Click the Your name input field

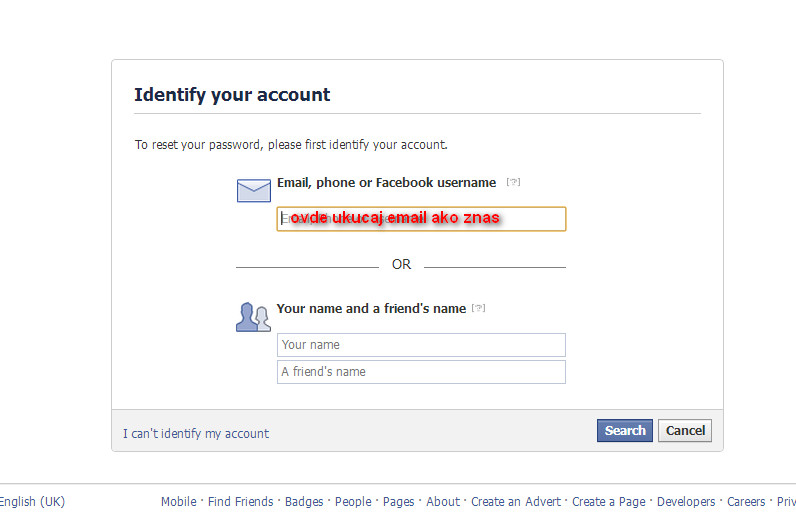421,345
